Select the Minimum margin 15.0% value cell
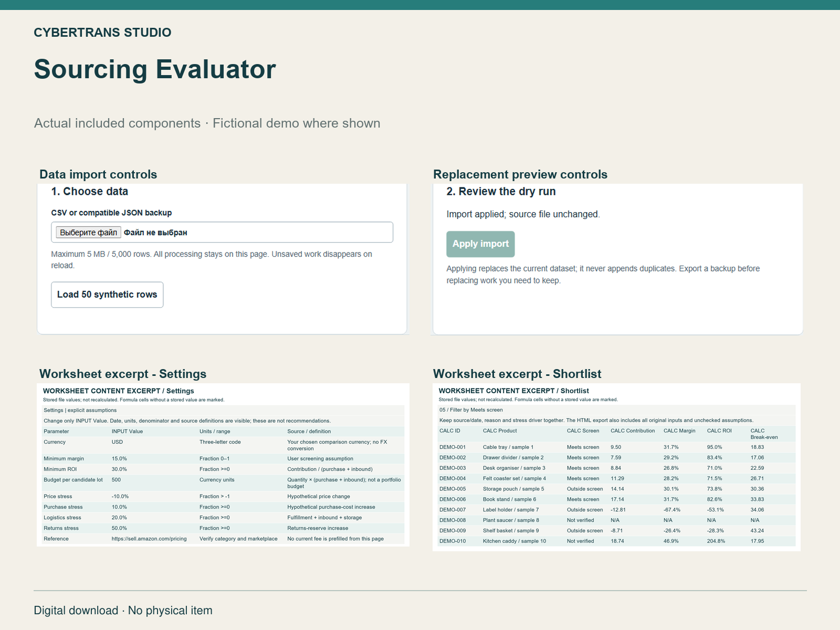Image resolution: width=840 pixels, height=630 pixels. click(119, 458)
